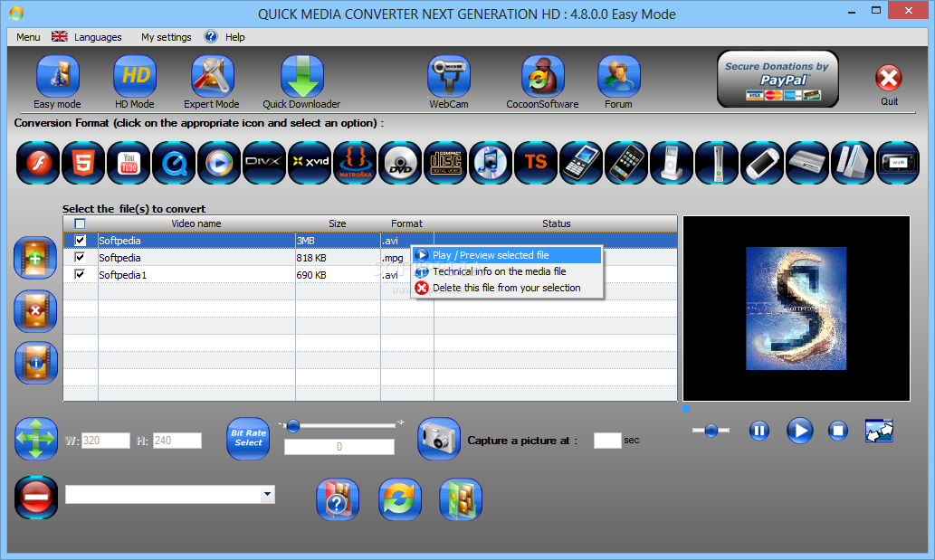Select the mobile phone conversion format
Screen dimensions: 935x560
pos(582,163)
